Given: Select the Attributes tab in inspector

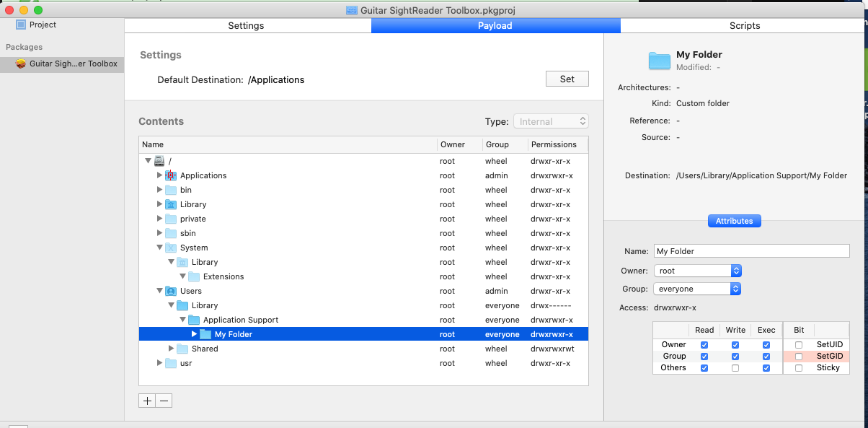Looking at the screenshot, I should [x=735, y=221].
